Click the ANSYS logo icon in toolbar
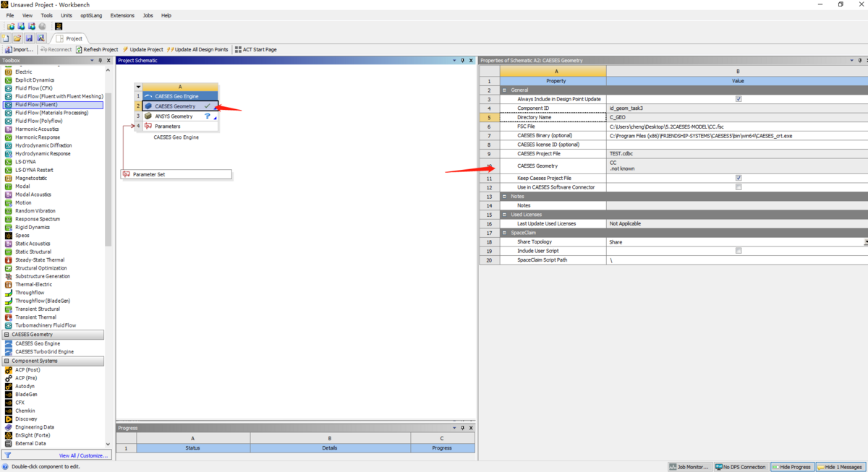Screen dimensions: 868x472 [59, 27]
